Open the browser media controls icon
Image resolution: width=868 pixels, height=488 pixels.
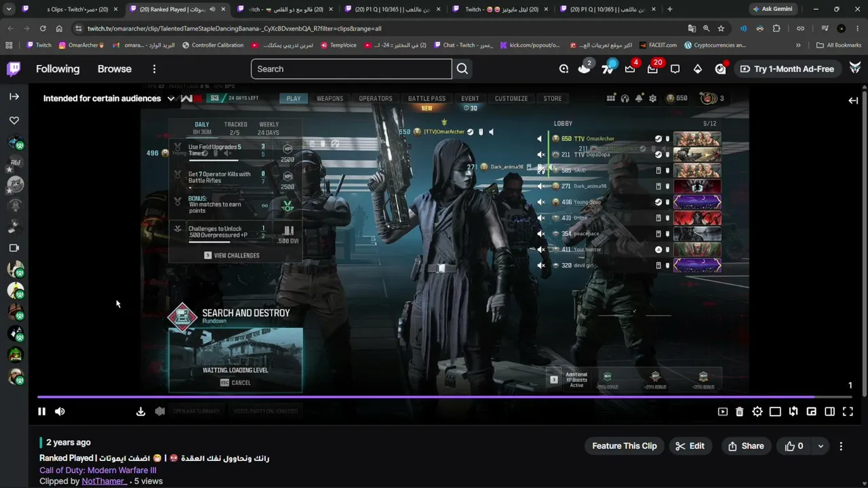pyautogui.click(x=825, y=28)
